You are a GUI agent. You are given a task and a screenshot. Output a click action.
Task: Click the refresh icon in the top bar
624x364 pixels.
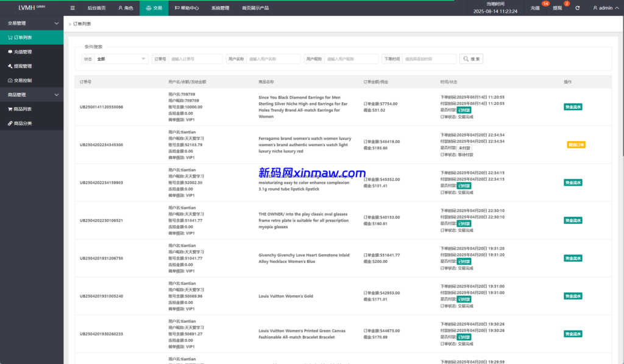pos(578,8)
